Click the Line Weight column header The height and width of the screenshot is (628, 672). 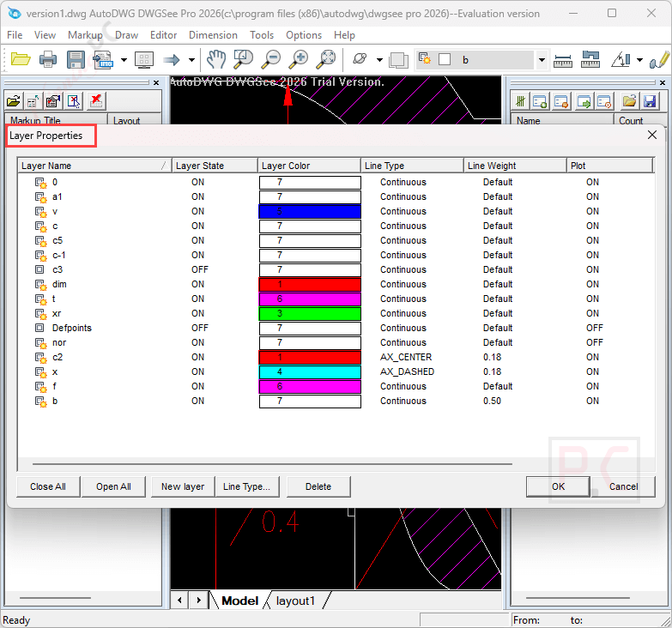coord(515,166)
